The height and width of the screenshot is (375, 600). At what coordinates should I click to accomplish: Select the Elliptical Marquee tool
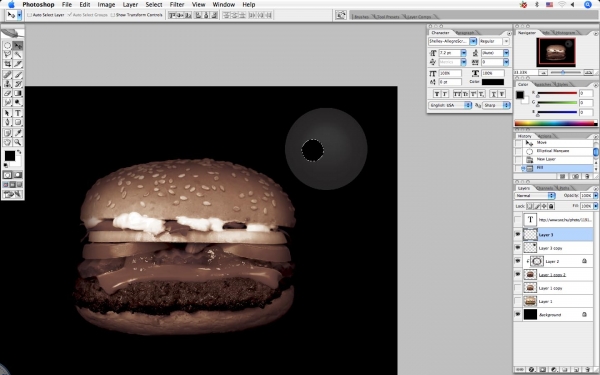click(7, 46)
